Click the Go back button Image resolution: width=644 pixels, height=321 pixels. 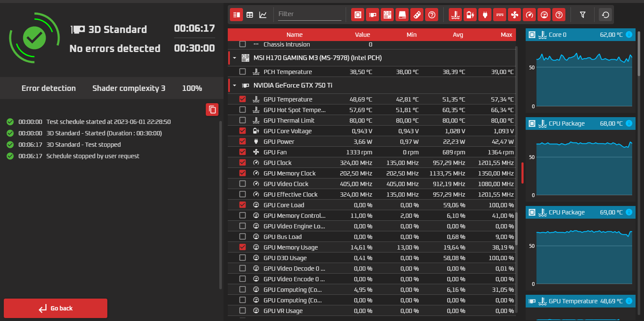(55, 308)
